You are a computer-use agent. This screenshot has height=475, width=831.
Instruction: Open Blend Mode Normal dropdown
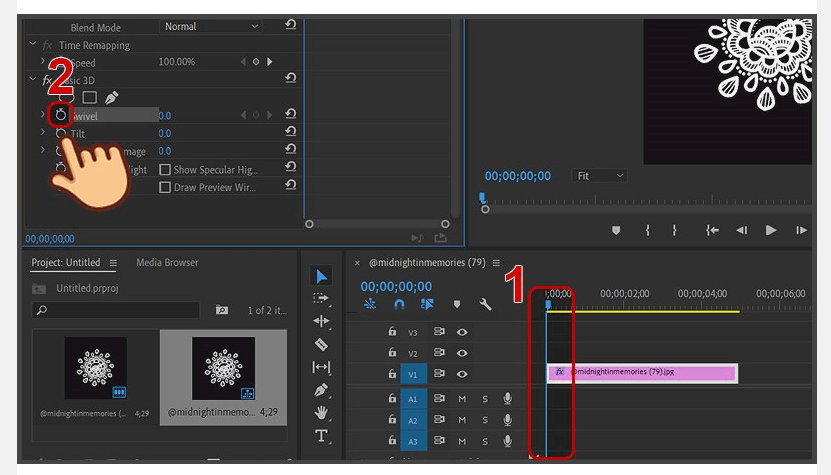pos(211,27)
